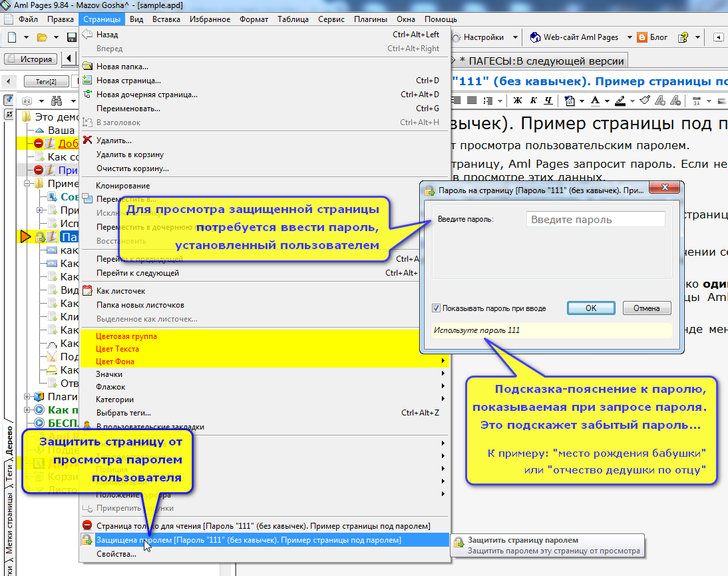The image size is (728, 576).
Task: Click the format painter brush icon
Action: pos(644,100)
